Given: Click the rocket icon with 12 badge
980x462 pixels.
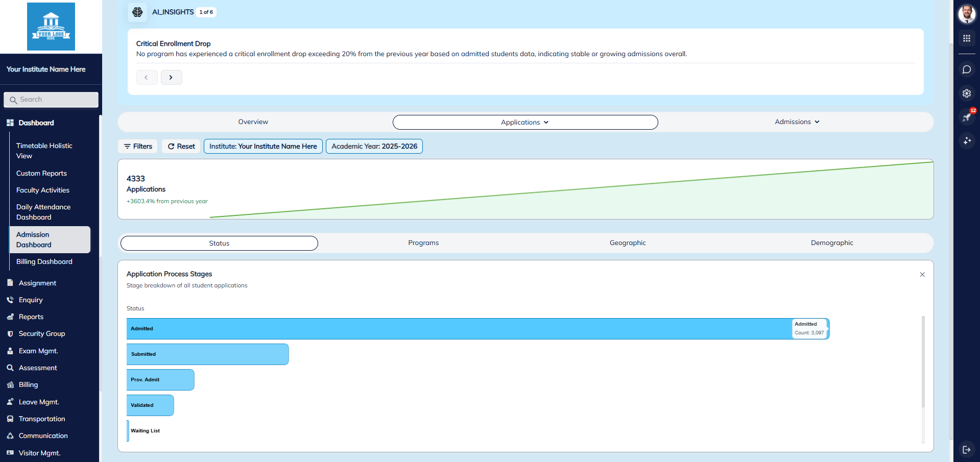Looking at the screenshot, I should tap(967, 117).
